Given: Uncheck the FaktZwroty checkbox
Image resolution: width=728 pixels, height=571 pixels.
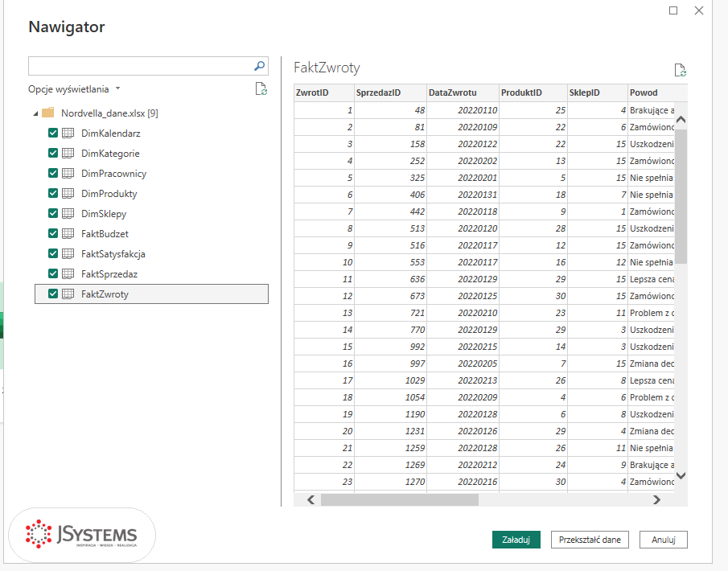Looking at the screenshot, I should 53,294.
